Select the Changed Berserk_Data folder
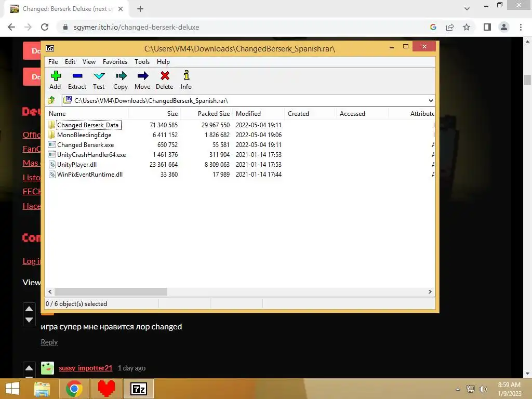 pos(87,125)
